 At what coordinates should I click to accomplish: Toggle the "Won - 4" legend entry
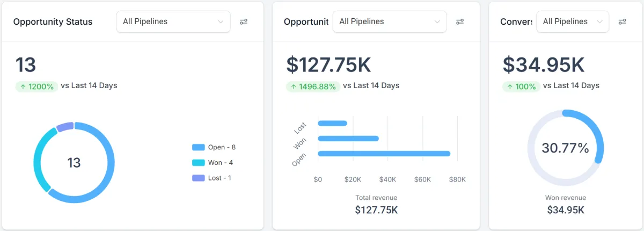(213, 163)
